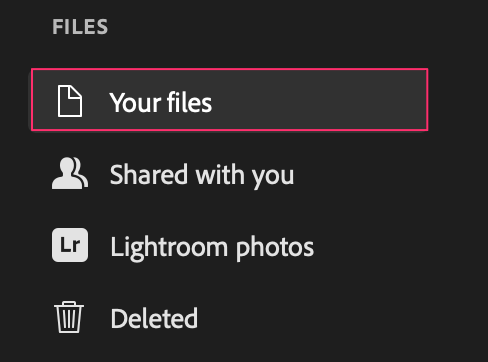The height and width of the screenshot is (362, 488).
Task: Click the document icon beside Your files
Action: pyautogui.click(x=70, y=101)
